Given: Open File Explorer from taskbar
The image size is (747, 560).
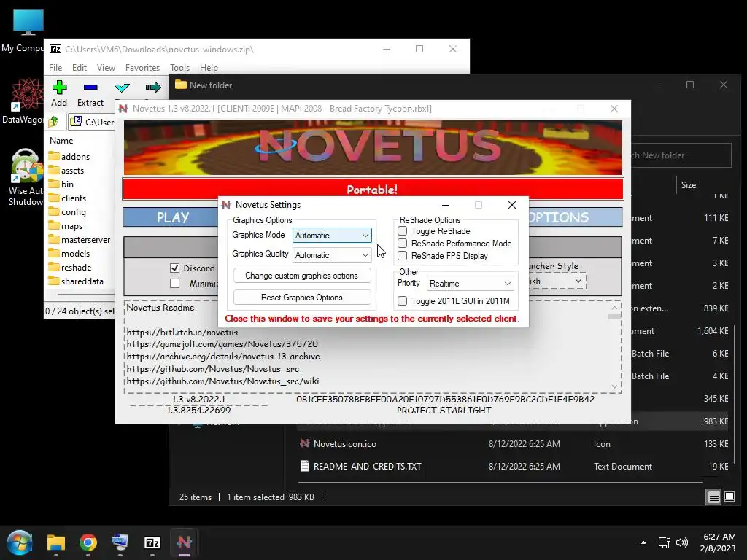Looking at the screenshot, I should click(x=55, y=542).
